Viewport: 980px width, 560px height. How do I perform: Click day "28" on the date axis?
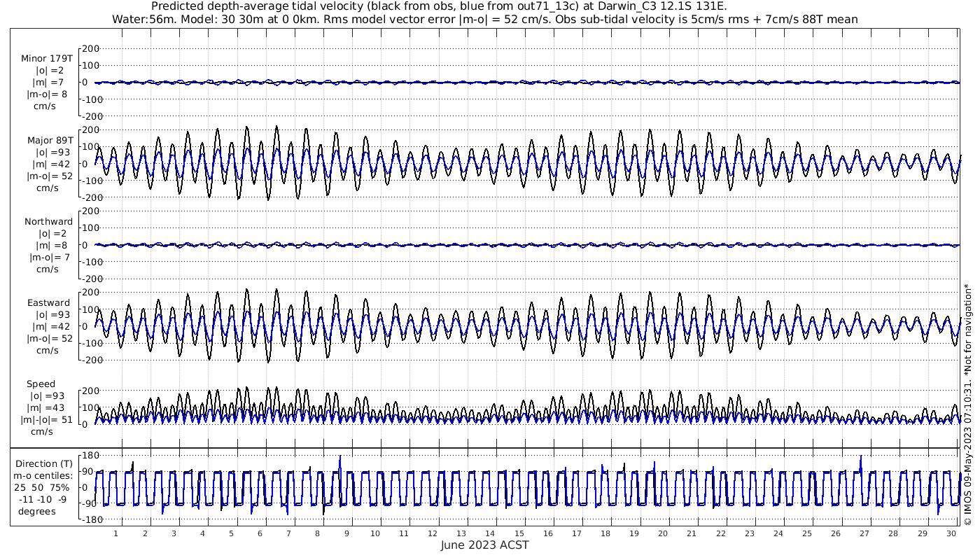893,533
